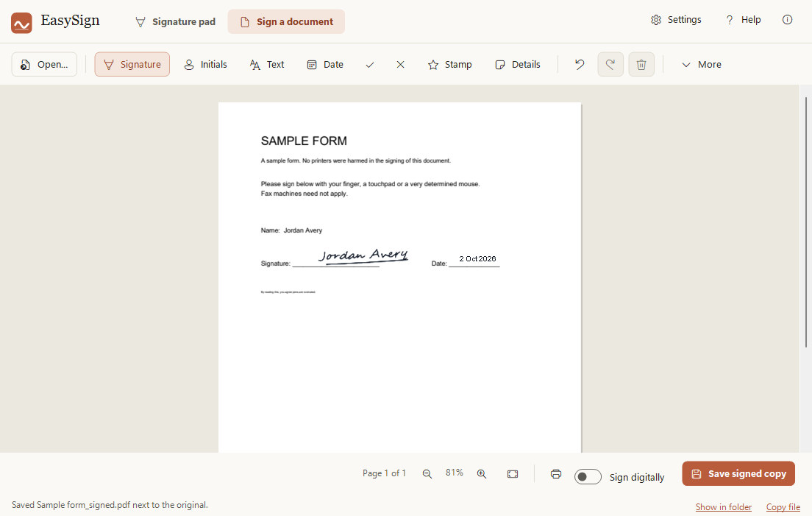Select the Signature tool
Viewport: 812px width, 516px height.
[132, 64]
